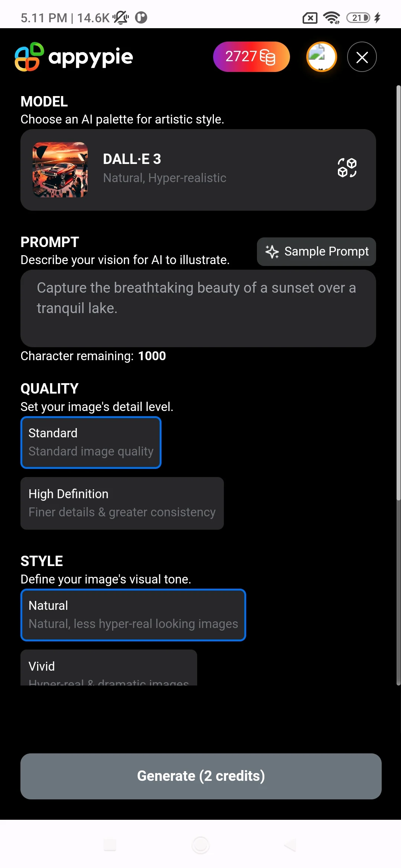401x868 pixels.
Task: Insert a Sample Prompt
Action: pos(316,251)
